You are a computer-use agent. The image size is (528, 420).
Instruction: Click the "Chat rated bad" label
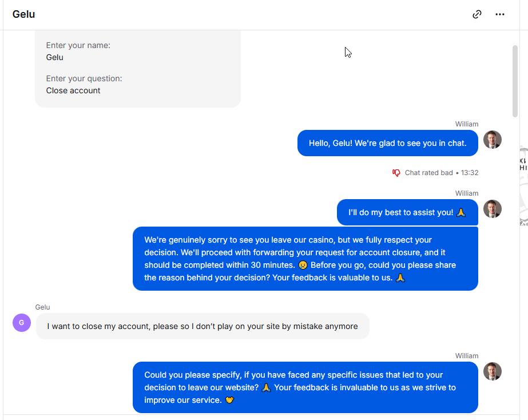[428, 173]
